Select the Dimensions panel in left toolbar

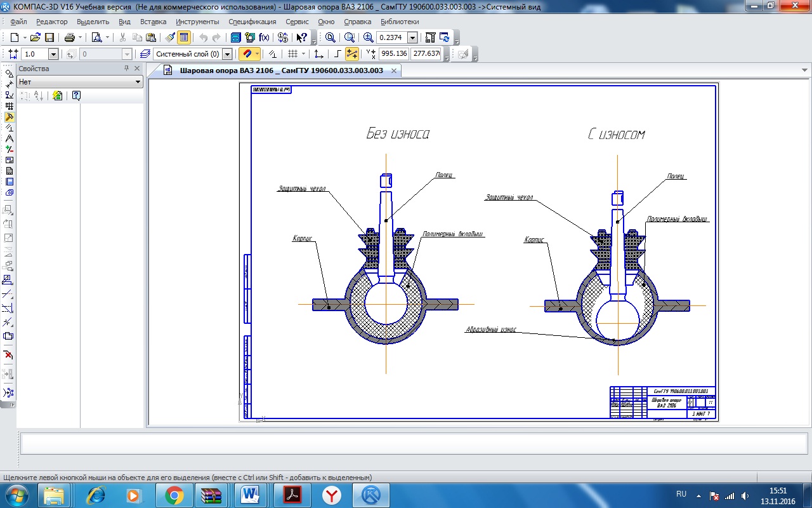tap(9, 84)
